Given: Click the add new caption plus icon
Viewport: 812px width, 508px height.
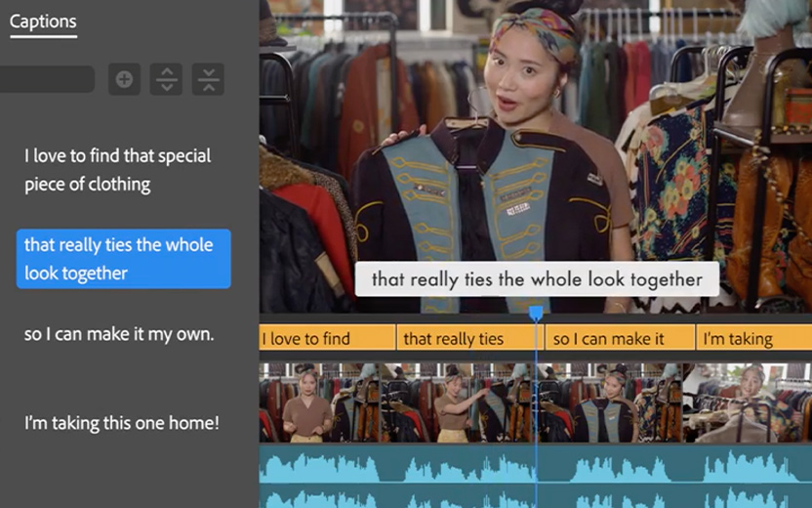Looking at the screenshot, I should click(124, 79).
